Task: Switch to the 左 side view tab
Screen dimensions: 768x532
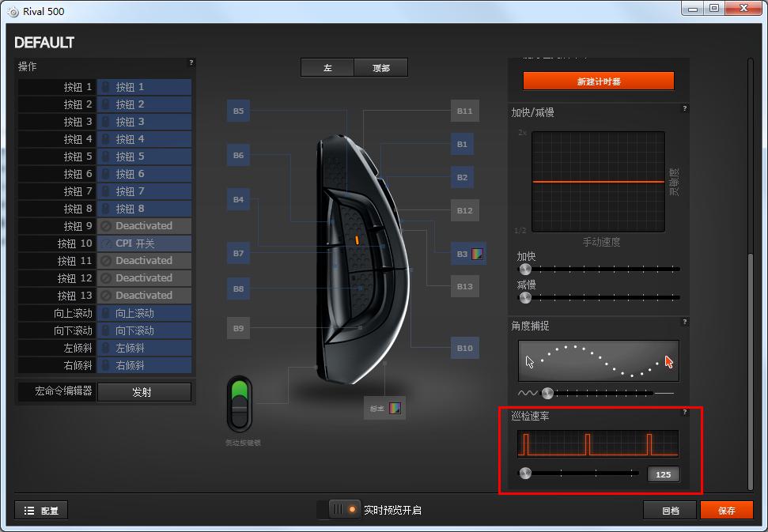Action: point(327,68)
